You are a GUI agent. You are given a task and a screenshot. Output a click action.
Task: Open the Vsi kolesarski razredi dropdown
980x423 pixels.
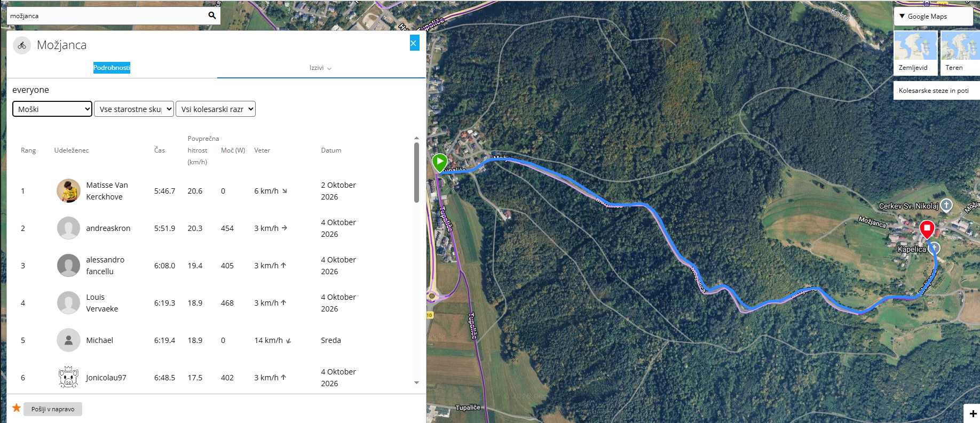point(216,109)
